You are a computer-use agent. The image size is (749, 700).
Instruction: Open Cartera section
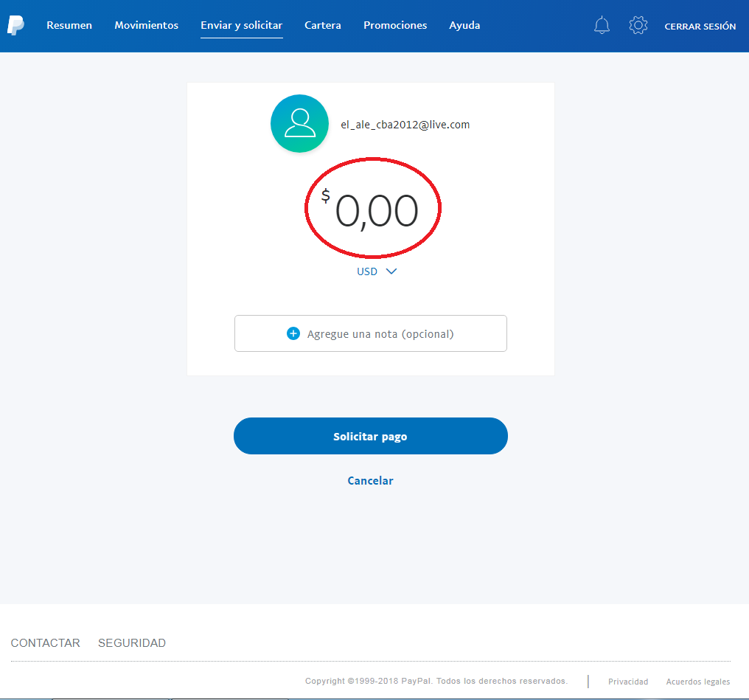click(x=323, y=25)
